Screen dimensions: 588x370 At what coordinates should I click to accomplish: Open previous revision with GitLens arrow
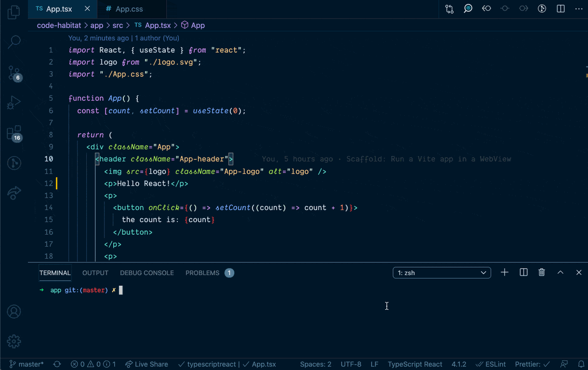[x=487, y=9]
